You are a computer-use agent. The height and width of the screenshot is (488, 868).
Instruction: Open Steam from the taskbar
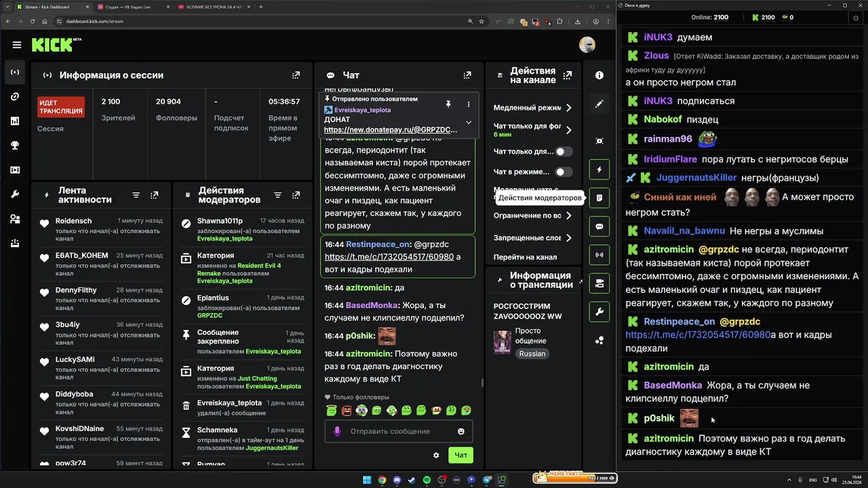[x=412, y=480]
